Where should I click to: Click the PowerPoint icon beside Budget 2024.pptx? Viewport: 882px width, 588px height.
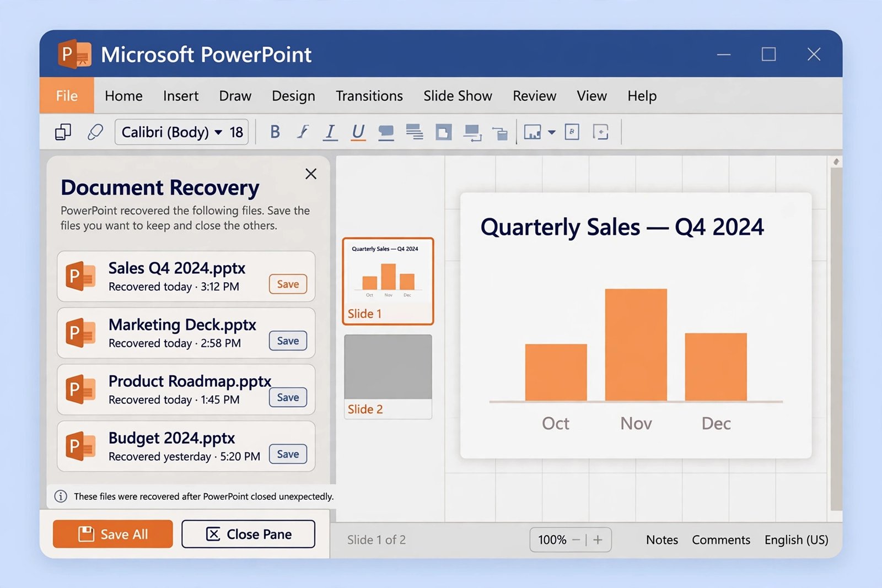click(x=80, y=446)
